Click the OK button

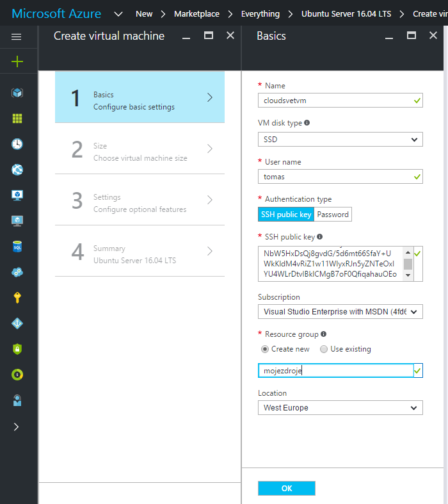287,488
